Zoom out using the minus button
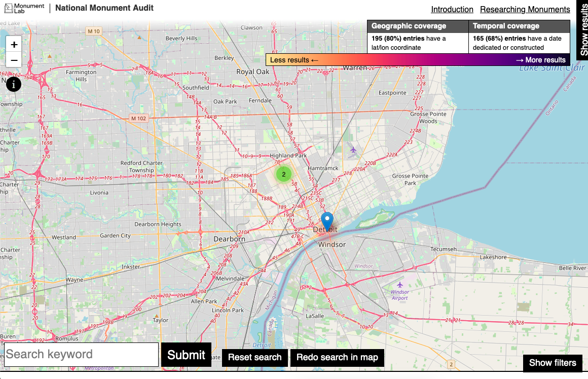Screen dimensions: 588x379 coord(14,60)
